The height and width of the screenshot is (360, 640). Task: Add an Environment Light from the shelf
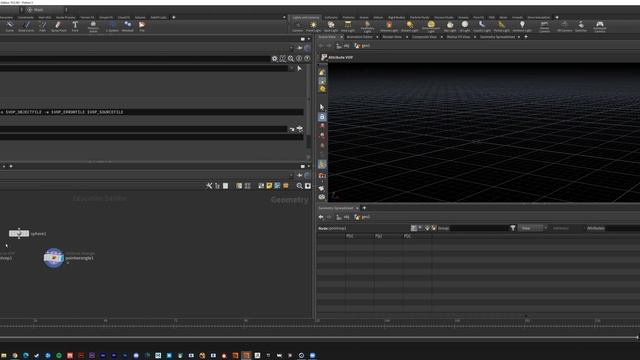[x=431, y=27]
